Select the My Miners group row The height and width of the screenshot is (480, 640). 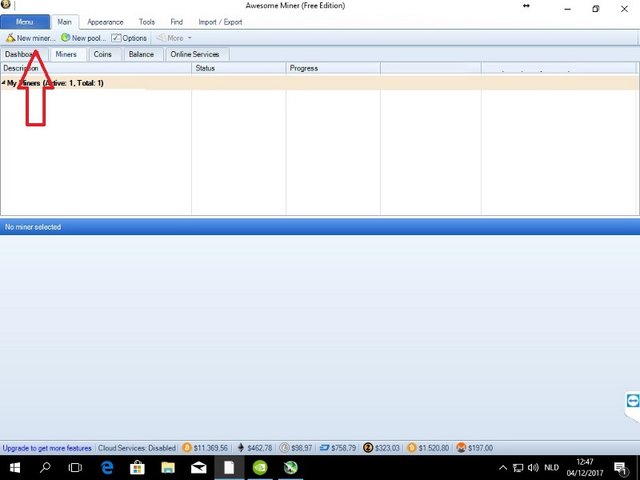coord(319,83)
